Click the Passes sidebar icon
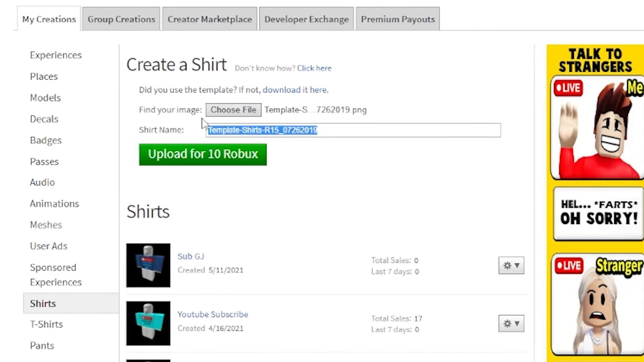644x362 pixels. click(x=44, y=161)
